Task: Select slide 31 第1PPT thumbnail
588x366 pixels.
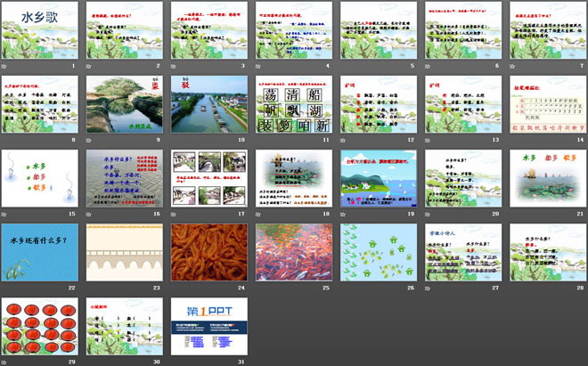Action: 209,327
